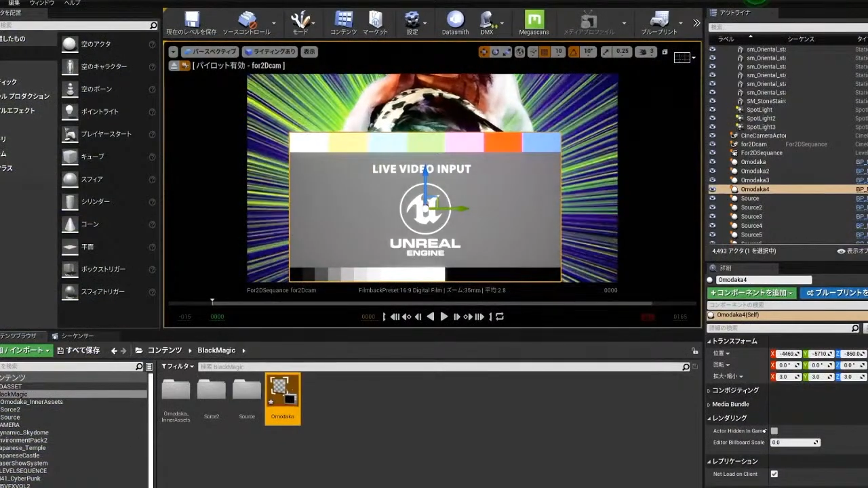Screen dimensions: 868x488
Task: Open the ウィンドウ menu
Action: click(x=41, y=3)
